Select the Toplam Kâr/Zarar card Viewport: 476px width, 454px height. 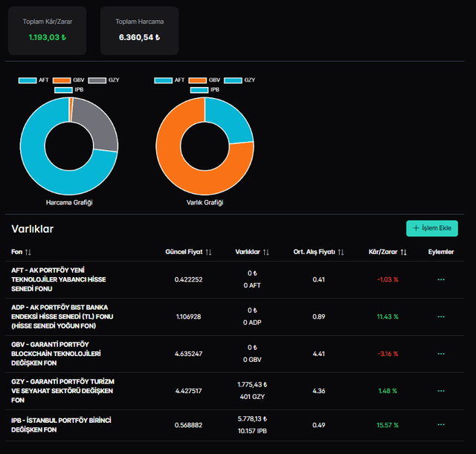coord(47,30)
